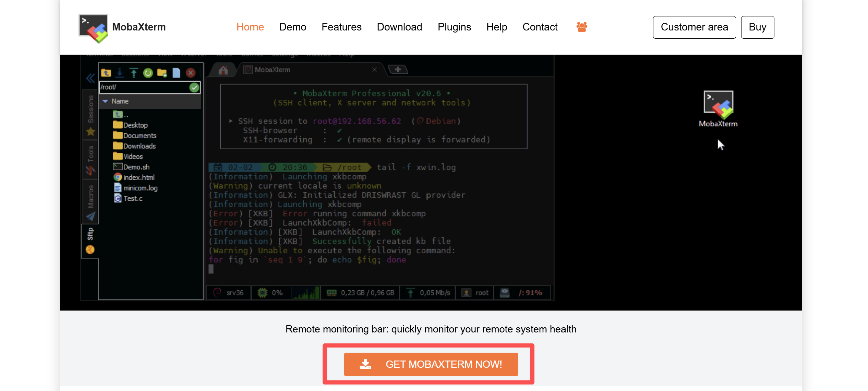Go to the Features page
The image size is (868, 391).
click(x=341, y=27)
